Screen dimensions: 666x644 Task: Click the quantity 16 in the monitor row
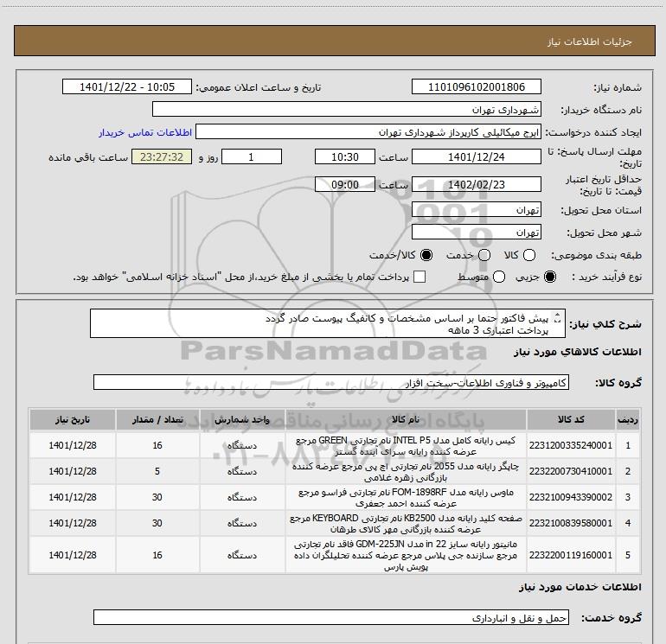(157, 555)
